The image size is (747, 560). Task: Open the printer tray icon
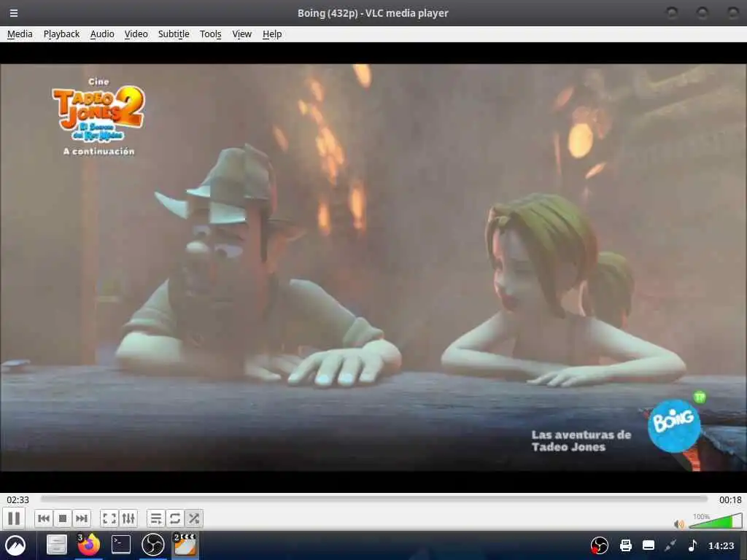pos(625,545)
